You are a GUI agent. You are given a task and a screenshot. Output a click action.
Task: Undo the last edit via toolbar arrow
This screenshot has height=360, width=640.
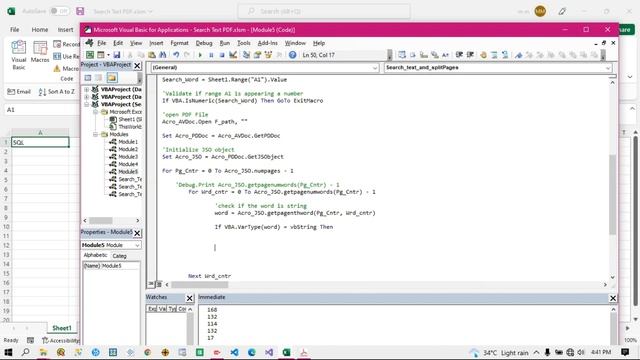coord(176,55)
